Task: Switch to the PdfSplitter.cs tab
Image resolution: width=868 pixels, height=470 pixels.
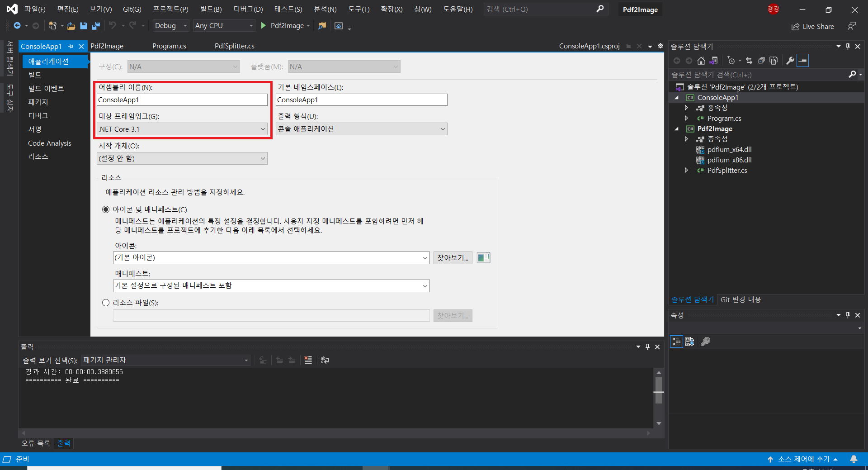Action: coord(235,46)
